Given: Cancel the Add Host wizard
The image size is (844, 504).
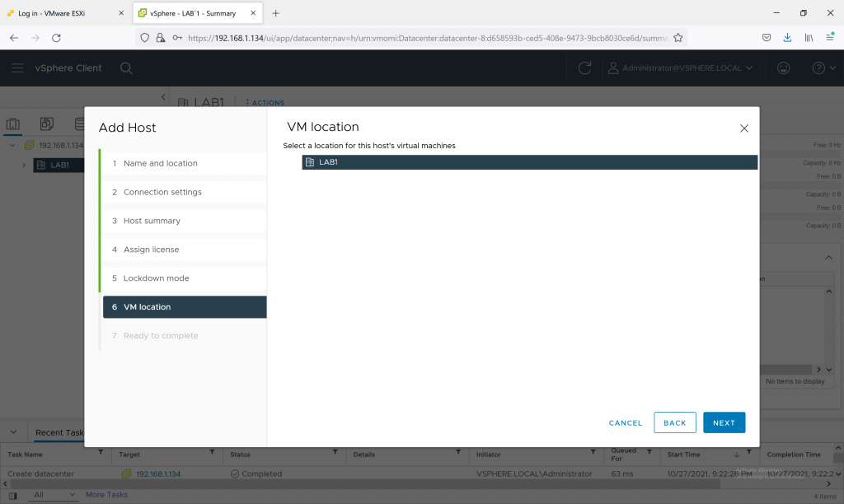Looking at the screenshot, I should (x=626, y=422).
